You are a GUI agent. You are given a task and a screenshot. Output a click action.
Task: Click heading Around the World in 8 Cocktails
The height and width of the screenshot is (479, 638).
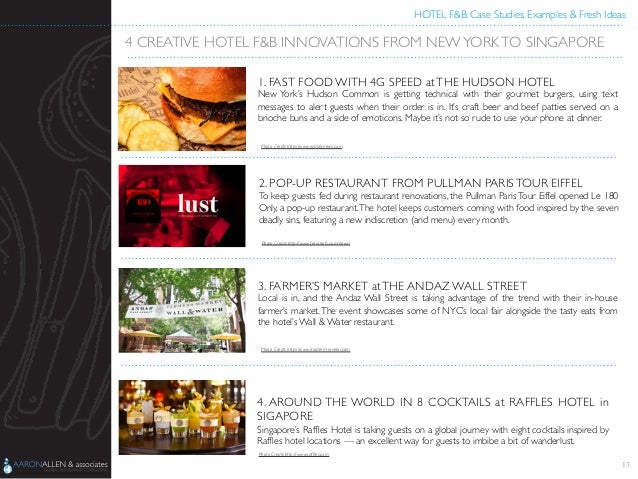click(433, 409)
